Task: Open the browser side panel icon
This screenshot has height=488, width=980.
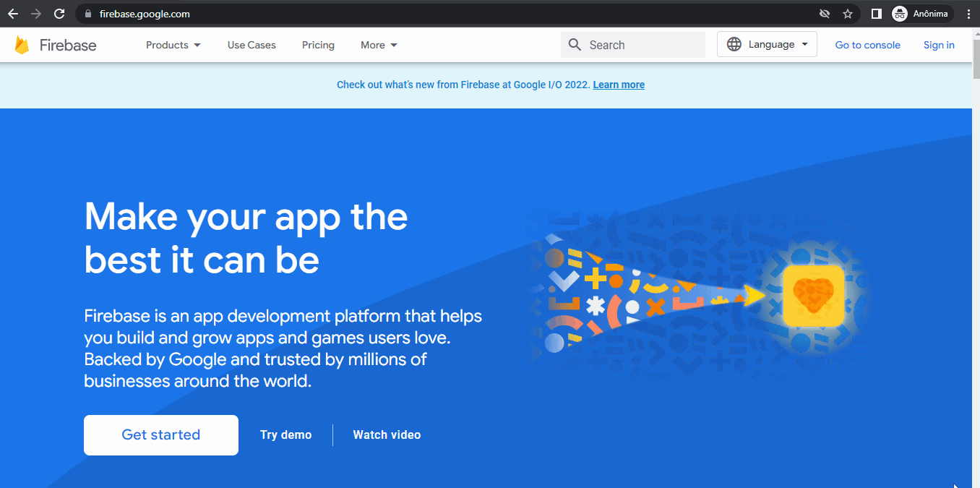Action: click(x=876, y=14)
